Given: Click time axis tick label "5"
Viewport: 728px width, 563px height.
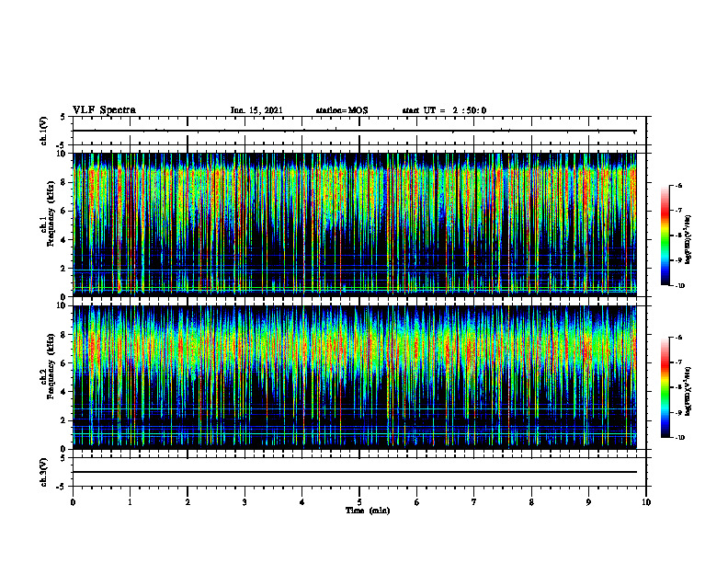Looking at the screenshot, I should click(359, 502).
